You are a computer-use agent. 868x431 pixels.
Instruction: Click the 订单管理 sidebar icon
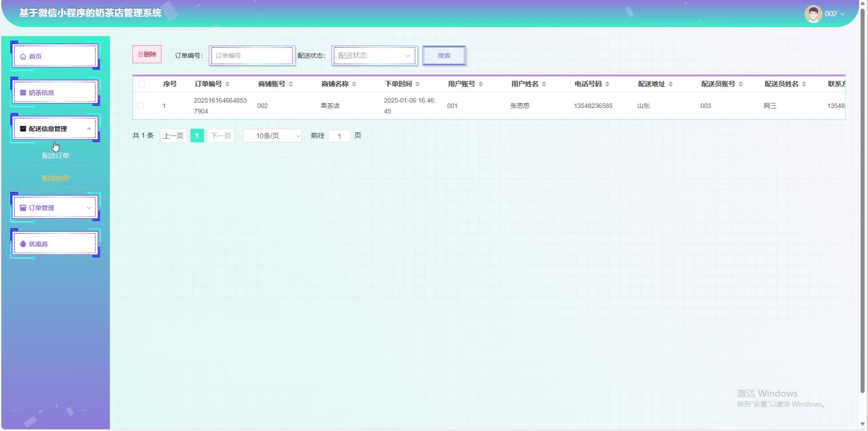click(23, 208)
